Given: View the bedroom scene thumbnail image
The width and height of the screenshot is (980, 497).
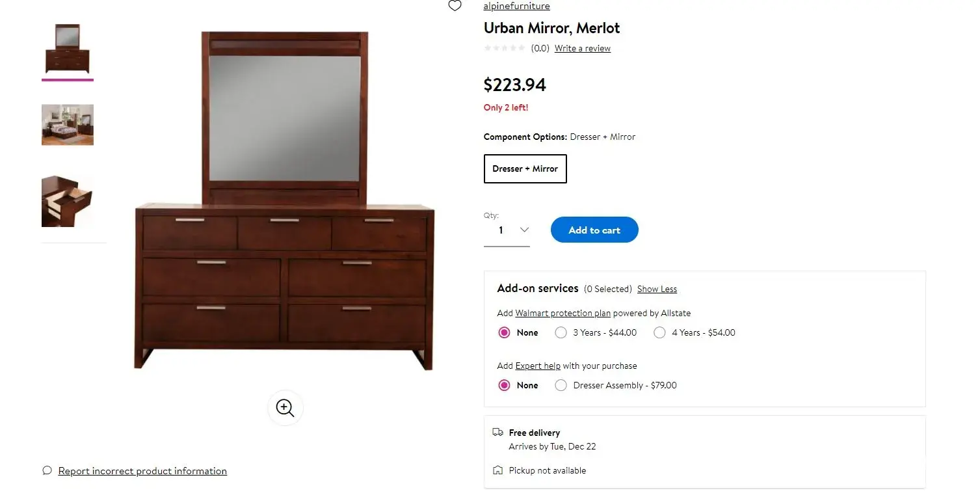Looking at the screenshot, I should tap(68, 125).
